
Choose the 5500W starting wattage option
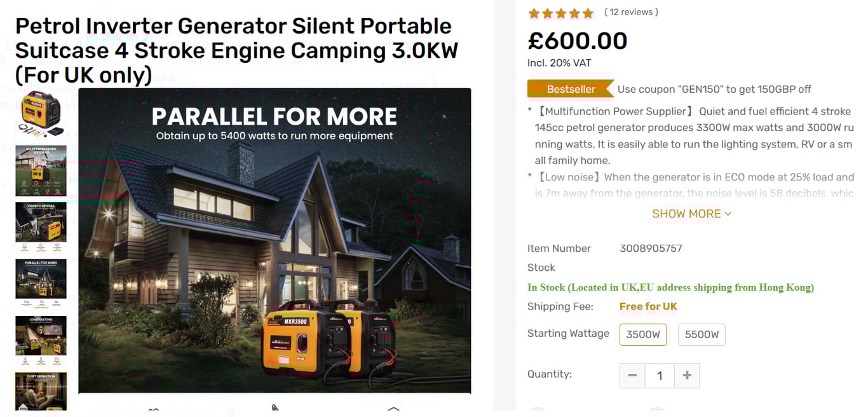click(702, 334)
